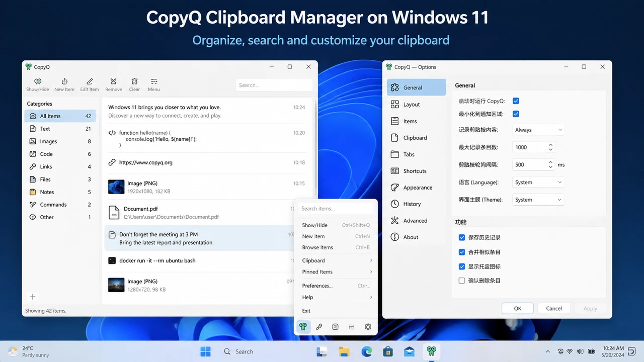Screen dimensions: 644x362
Task: Switch to the Shortcuts tab in Options
Action: 417,171
